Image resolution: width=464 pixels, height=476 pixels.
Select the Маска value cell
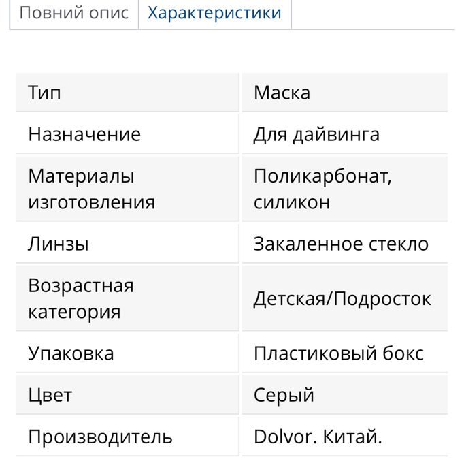tap(282, 93)
